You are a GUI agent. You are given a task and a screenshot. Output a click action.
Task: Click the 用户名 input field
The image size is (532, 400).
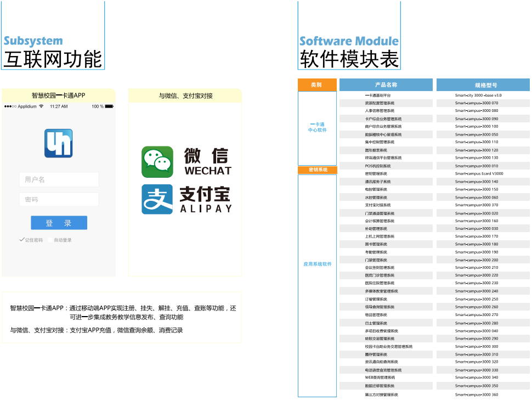click(x=59, y=179)
